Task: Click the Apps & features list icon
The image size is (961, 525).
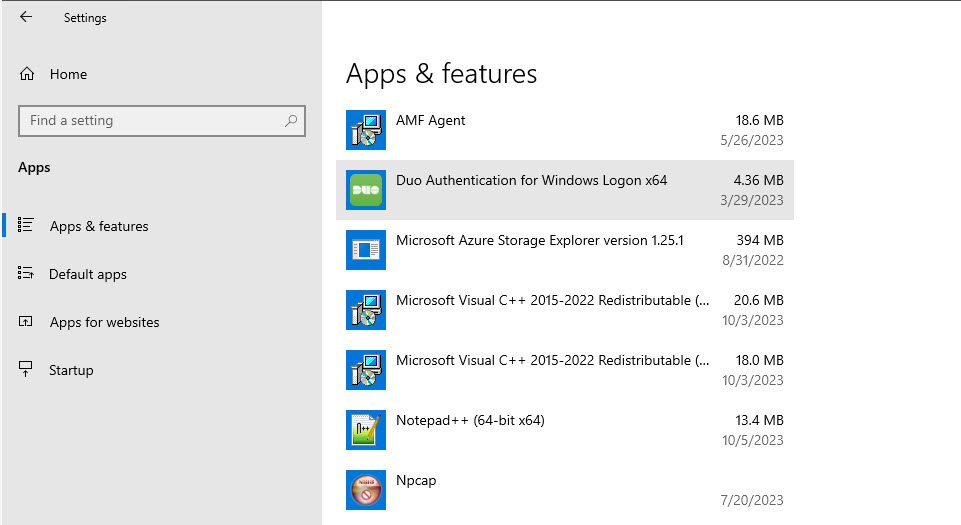Action: pyautogui.click(x=26, y=225)
